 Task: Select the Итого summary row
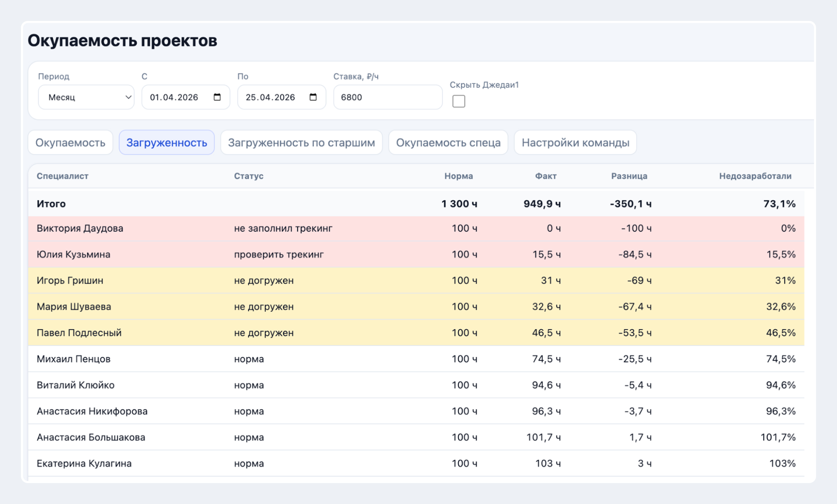pyautogui.click(x=416, y=204)
